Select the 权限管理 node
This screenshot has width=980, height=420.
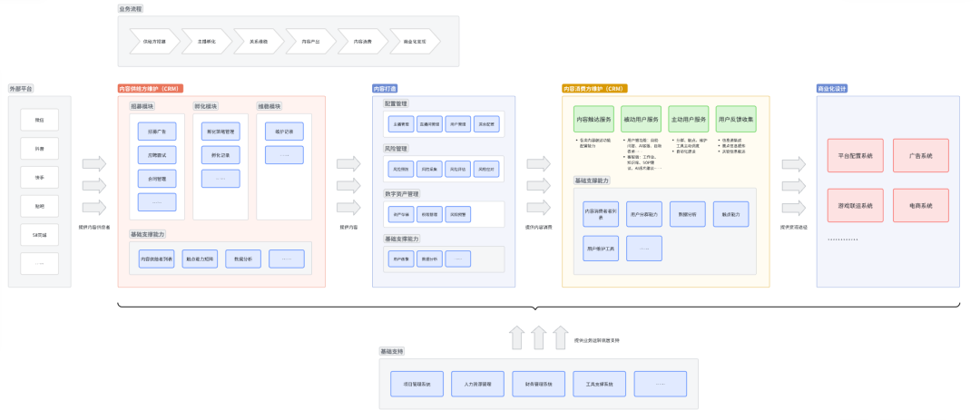click(x=429, y=215)
